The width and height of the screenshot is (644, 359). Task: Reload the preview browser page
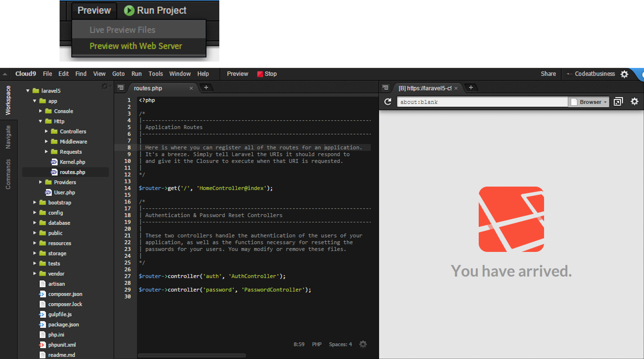(388, 102)
